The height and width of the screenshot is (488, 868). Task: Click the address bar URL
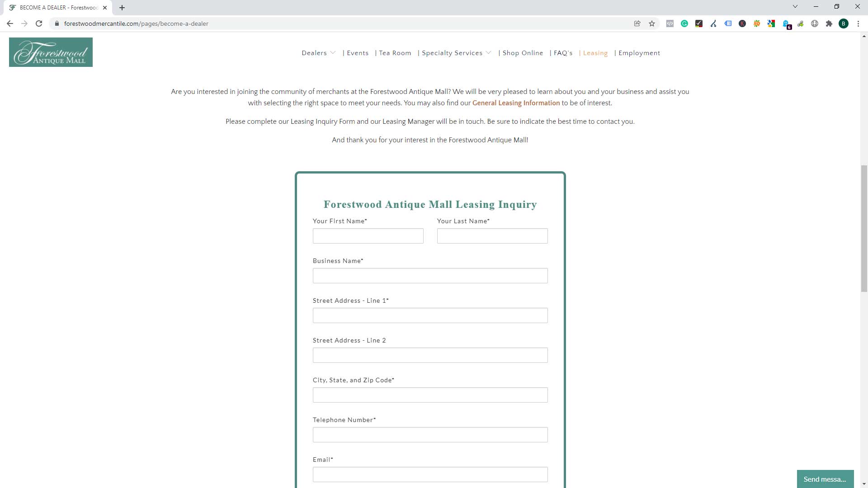136,23
